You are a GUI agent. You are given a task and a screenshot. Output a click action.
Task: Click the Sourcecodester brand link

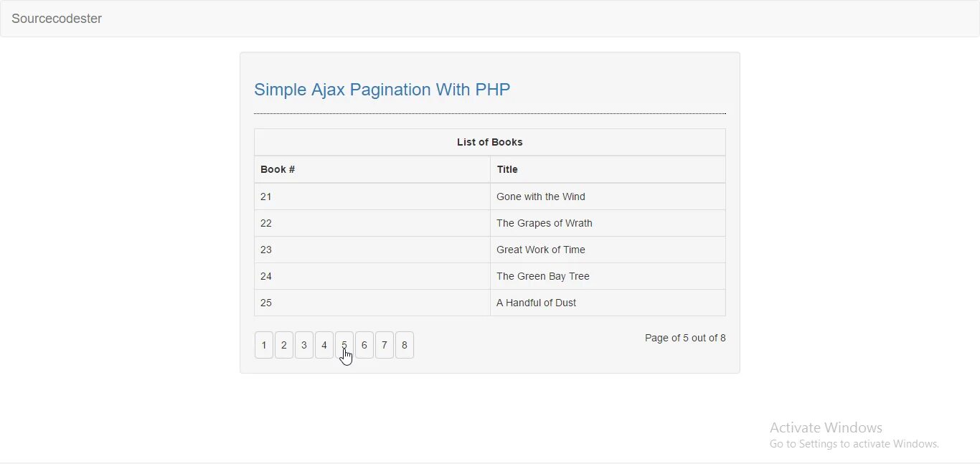(x=57, y=19)
